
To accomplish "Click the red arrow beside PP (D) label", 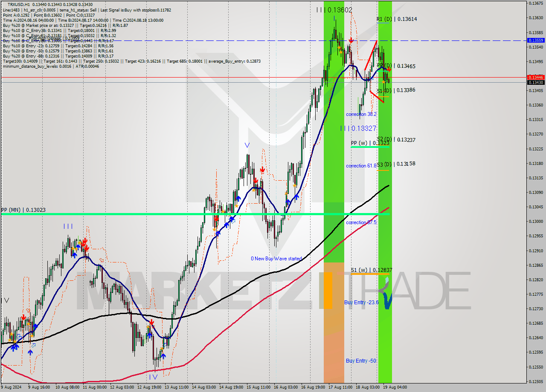I will coord(389,69).
